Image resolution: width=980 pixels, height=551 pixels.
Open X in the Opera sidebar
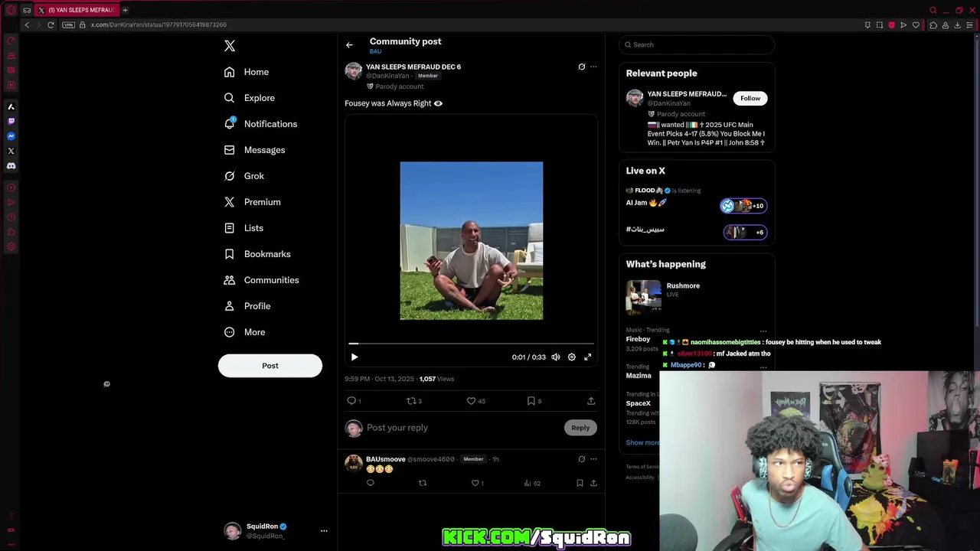coord(11,151)
